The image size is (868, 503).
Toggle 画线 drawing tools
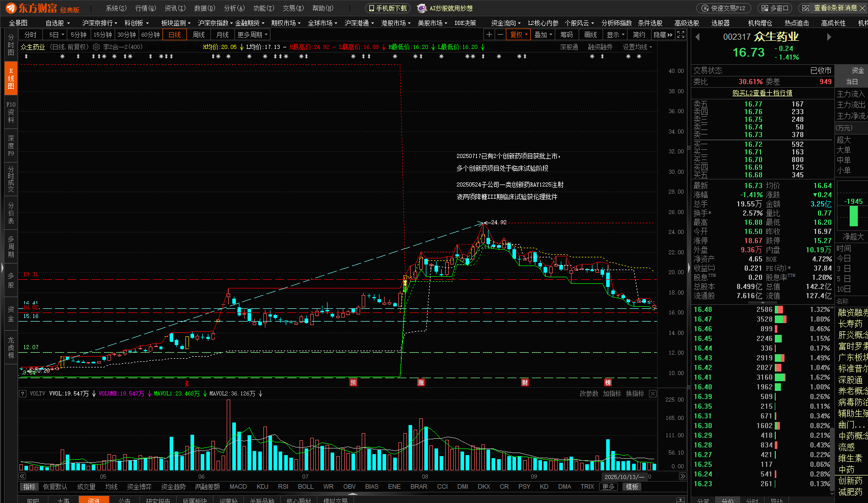click(x=590, y=35)
